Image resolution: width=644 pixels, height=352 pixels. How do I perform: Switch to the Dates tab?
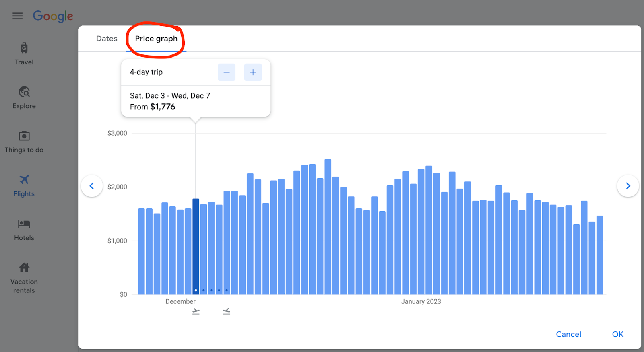point(107,39)
